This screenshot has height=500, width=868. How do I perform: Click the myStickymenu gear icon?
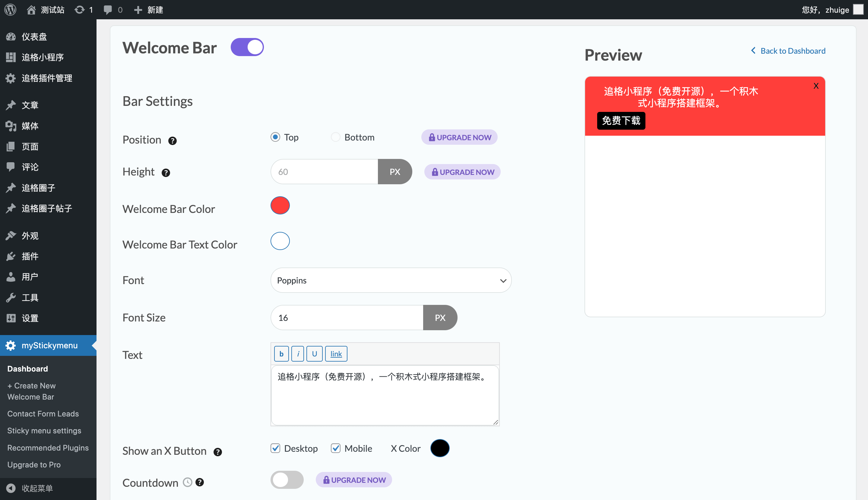11,346
